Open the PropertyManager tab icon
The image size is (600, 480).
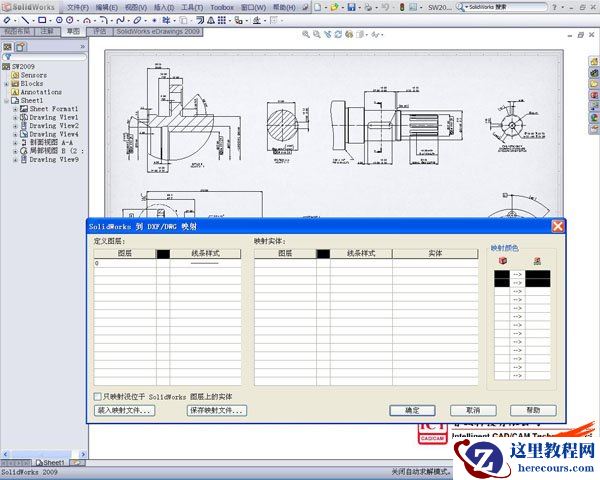click(21, 46)
